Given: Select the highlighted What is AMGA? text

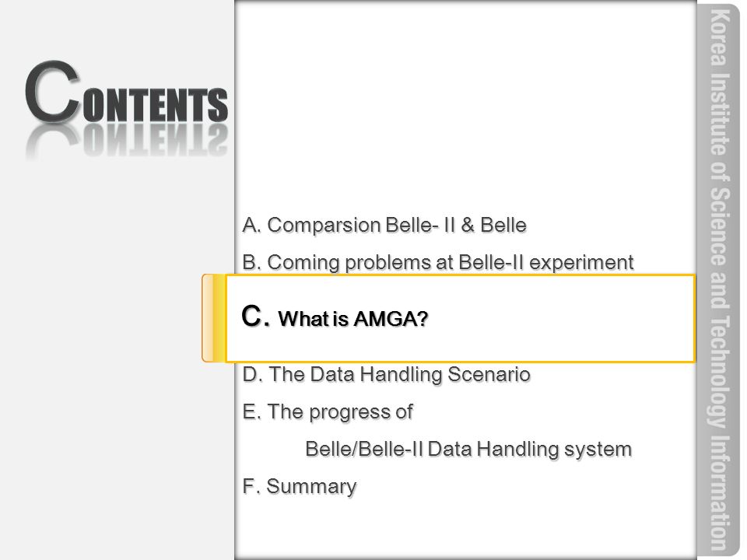Looking at the screenshot, I should [x=353, y=319].
